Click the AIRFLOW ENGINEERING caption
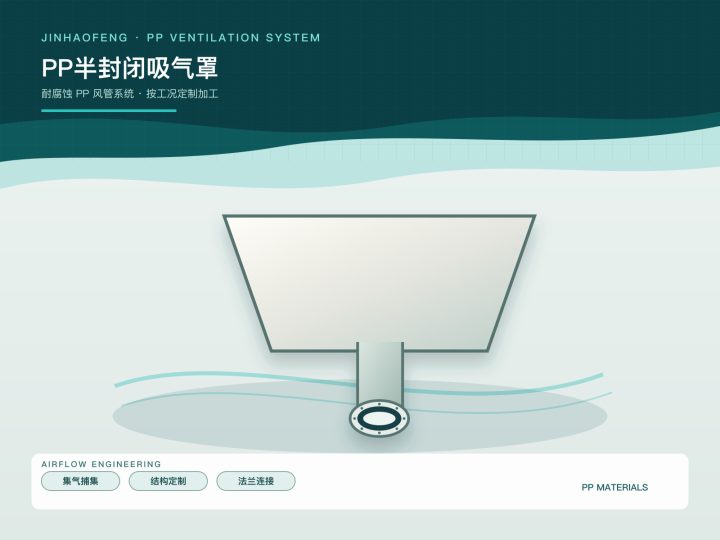 click(x=101, y=464)
